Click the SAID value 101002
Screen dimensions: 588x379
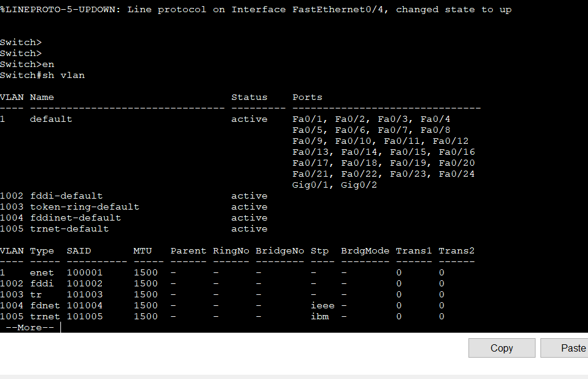[x=85, y=283]
